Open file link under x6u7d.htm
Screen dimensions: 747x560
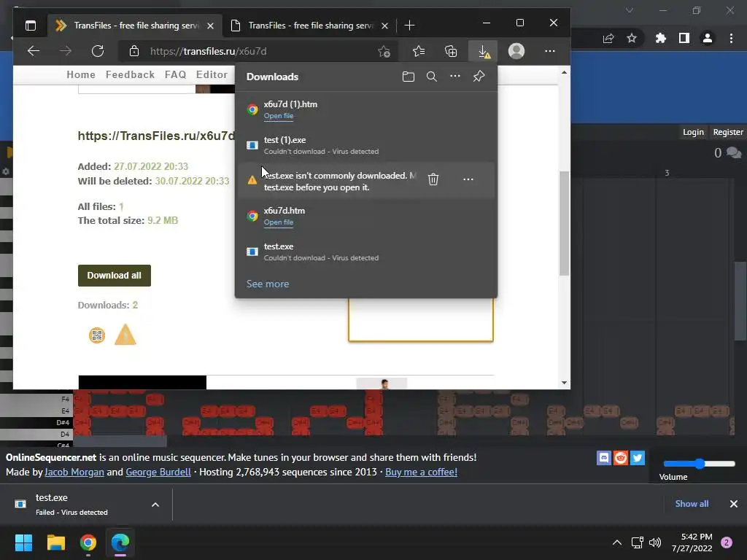(279, 222)
